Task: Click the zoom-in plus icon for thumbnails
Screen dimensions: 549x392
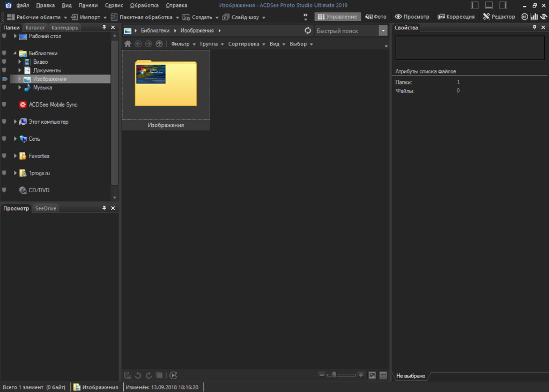Action: (361, 375)
